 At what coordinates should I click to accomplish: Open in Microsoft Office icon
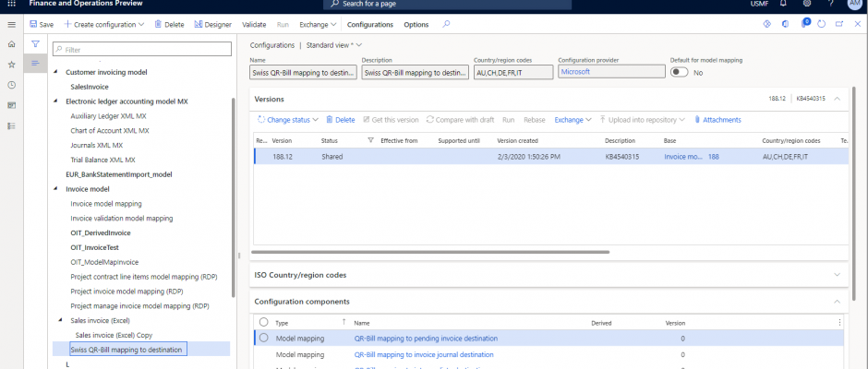click(x=785, y=24)
